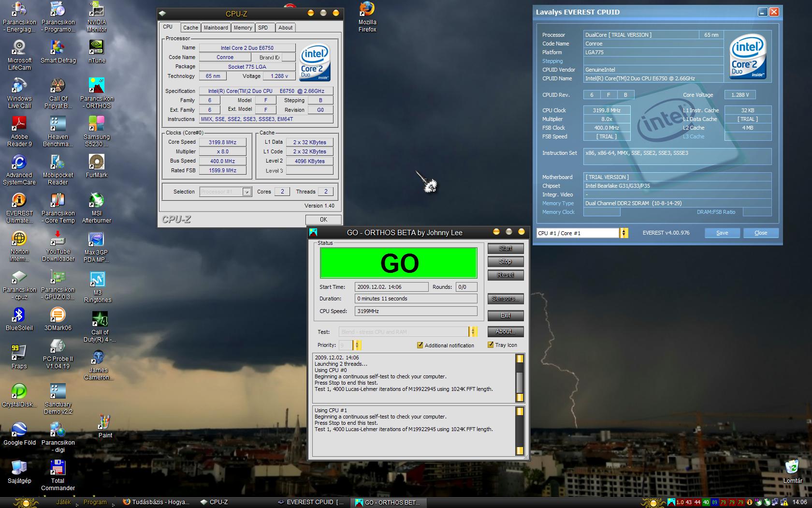Launch 3DMark06 desktop icon
This screenshot has height=508, width=812.
point(58,319)
